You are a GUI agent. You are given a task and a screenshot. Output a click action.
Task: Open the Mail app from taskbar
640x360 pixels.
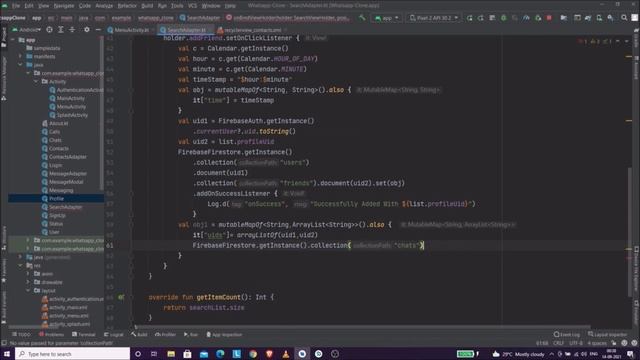click(204, 354)
